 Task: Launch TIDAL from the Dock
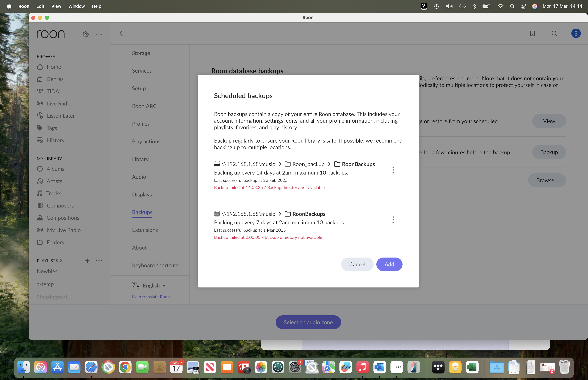click(x=438, y=367)
